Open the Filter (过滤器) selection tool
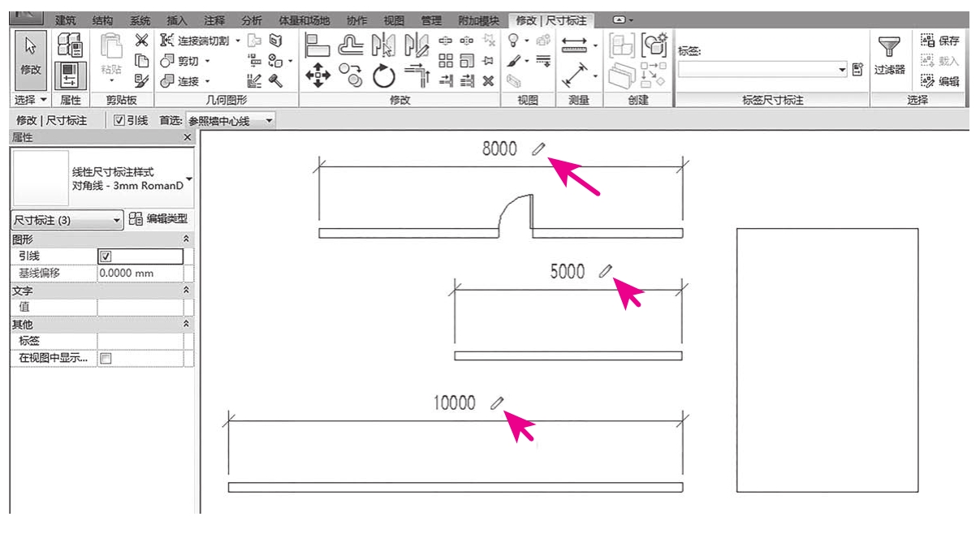Screen dimensions: 980x534 (x=889, y=55)
